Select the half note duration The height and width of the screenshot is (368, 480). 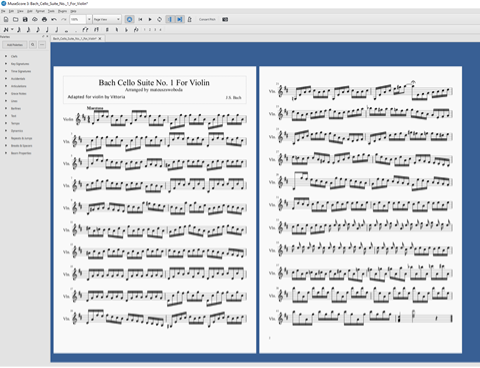57,30
